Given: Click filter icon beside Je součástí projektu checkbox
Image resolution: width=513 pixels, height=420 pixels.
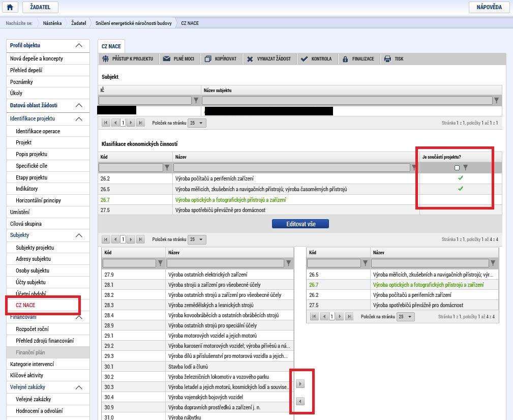Looking at the screenshot, I should point(466,167).
